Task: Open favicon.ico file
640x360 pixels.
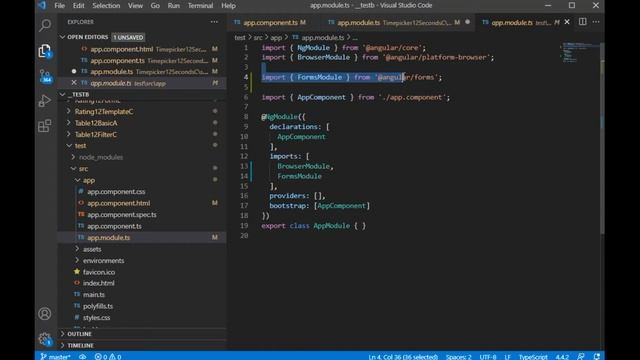Action: point(99,272)
